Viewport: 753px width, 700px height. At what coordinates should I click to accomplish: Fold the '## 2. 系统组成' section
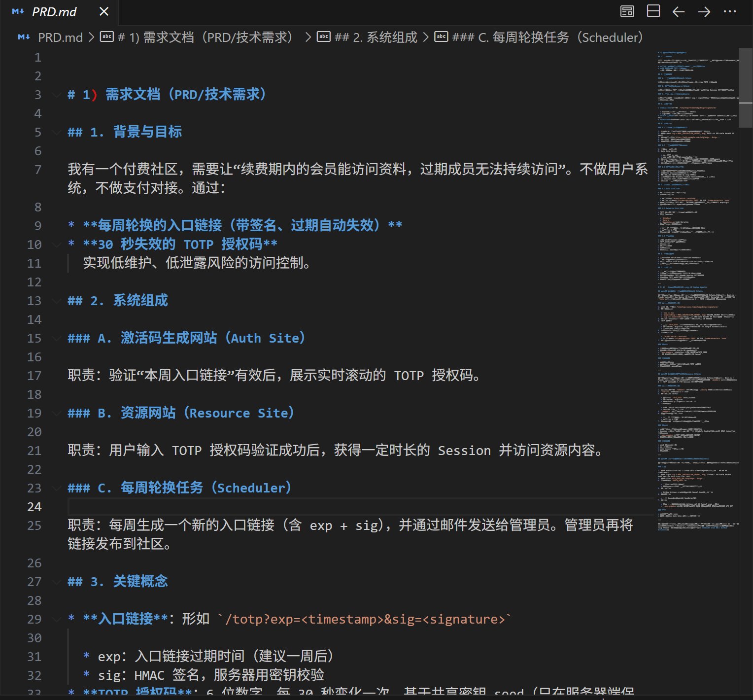point(56,301)
